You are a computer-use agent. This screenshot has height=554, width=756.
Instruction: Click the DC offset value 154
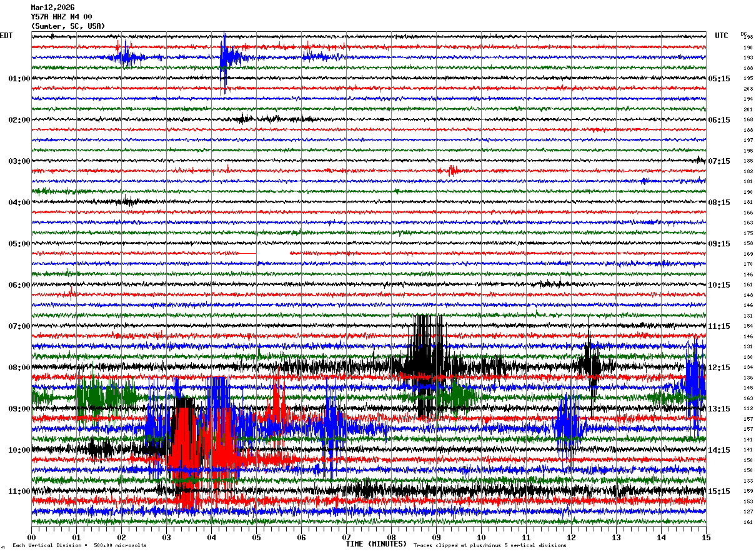[x=748, y=326]
